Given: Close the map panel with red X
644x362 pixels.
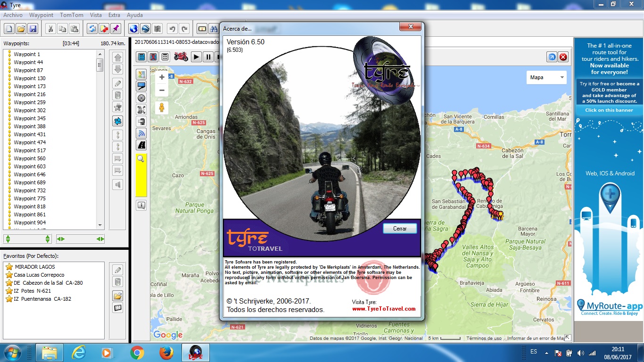Looking at the screenshot, I should pyautogui.click(x=563, y=57).
